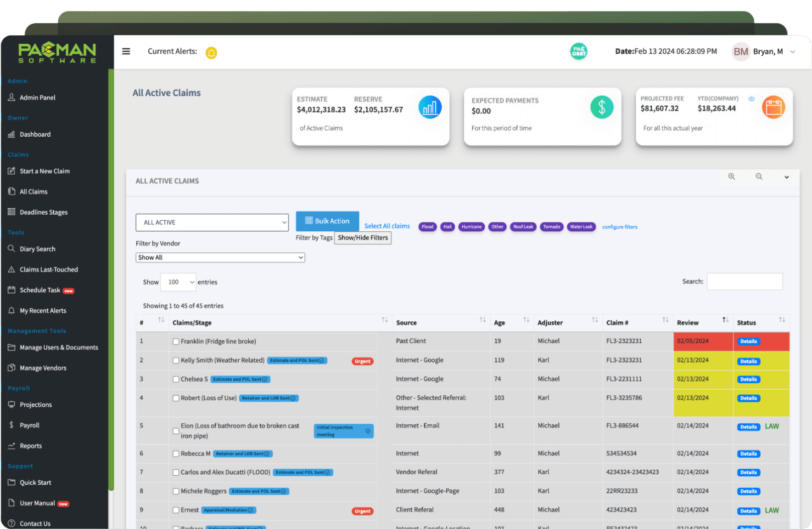This screenshot has width=812, height=529.
Task: Go to Diary Search in sidebar
Action: tap(37, 249)
